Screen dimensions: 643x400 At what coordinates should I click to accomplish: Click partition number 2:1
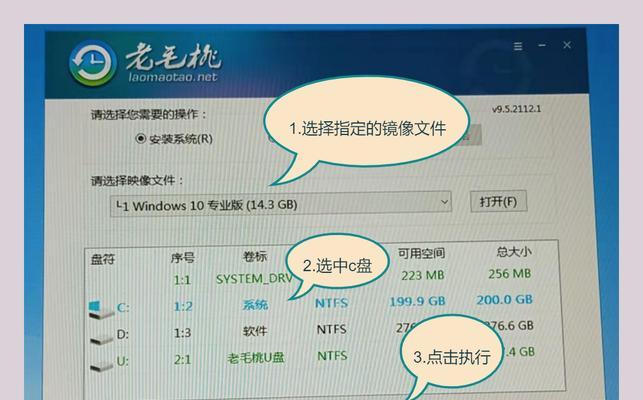(183, 360)
